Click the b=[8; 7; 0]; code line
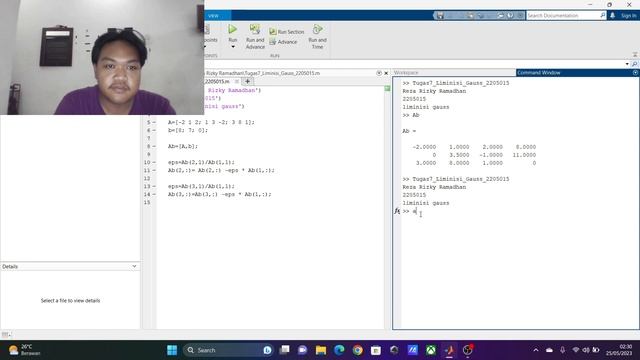The width and height of the screenshot is (640, 360). click(x=188, y=130)
